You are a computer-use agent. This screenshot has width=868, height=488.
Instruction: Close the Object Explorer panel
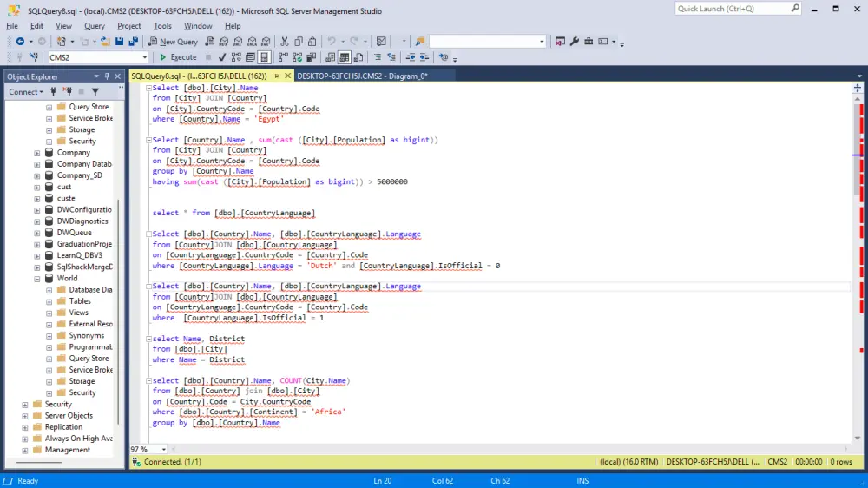pos(117,76)
